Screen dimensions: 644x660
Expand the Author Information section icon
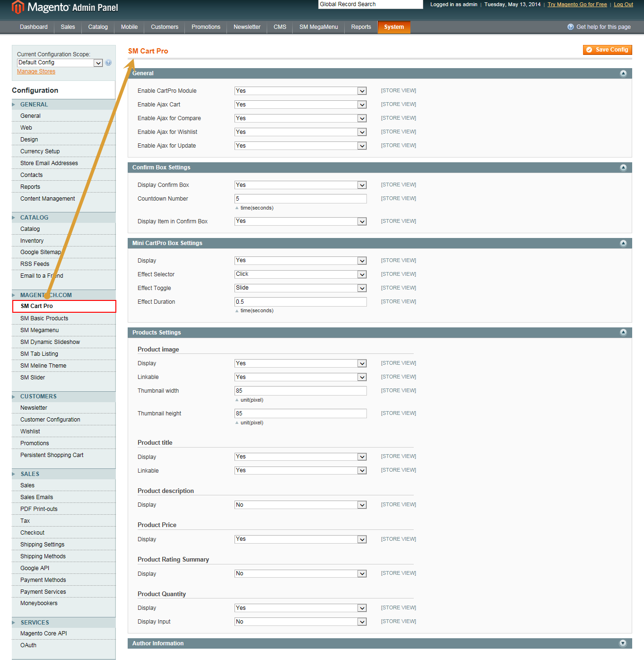[x=623, y=643]
